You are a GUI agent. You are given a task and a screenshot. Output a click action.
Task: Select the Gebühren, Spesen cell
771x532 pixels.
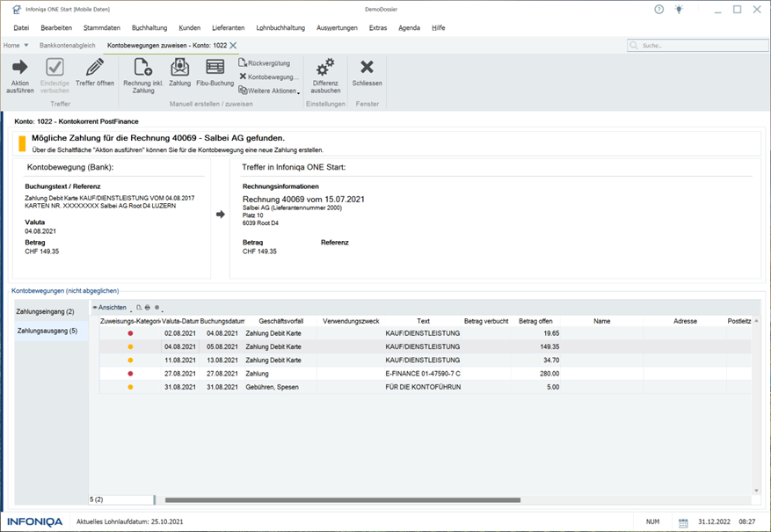pyautogui.click(x=280, y=387)
